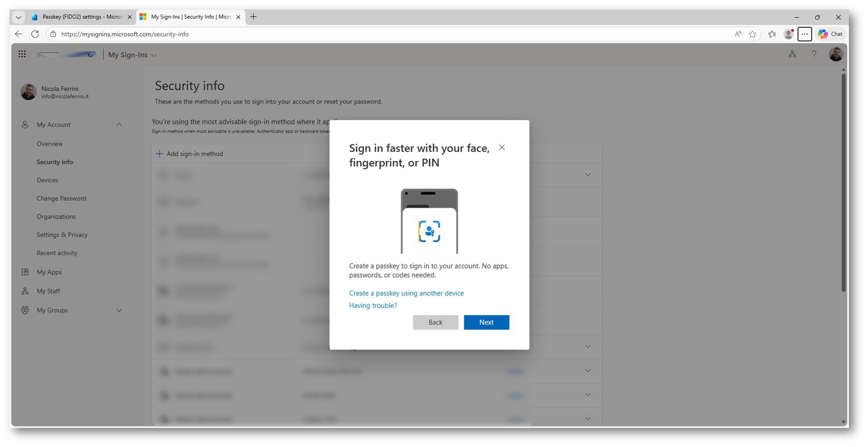Go to Overview in the sidebar
868x447 pixels.
pos(50,144)
